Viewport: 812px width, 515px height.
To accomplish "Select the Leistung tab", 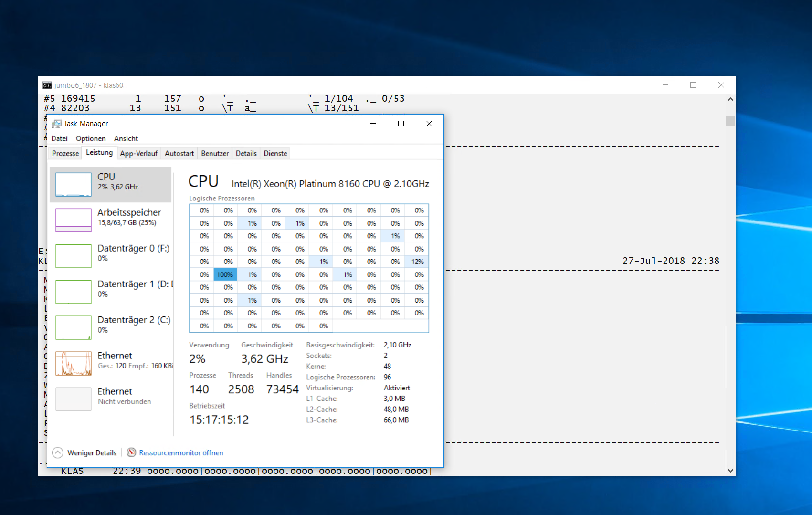I will click(x=99, y=153).
